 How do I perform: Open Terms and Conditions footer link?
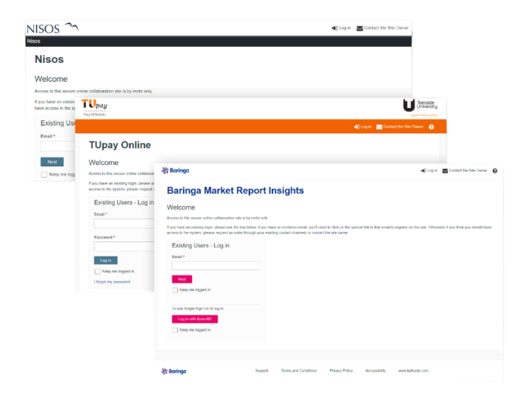coord(299,371)
